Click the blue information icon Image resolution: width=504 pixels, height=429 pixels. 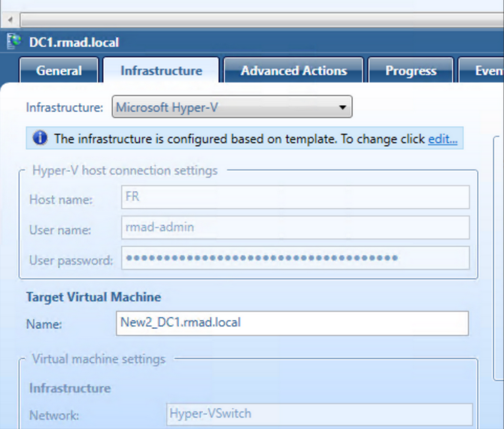point(40,138)
